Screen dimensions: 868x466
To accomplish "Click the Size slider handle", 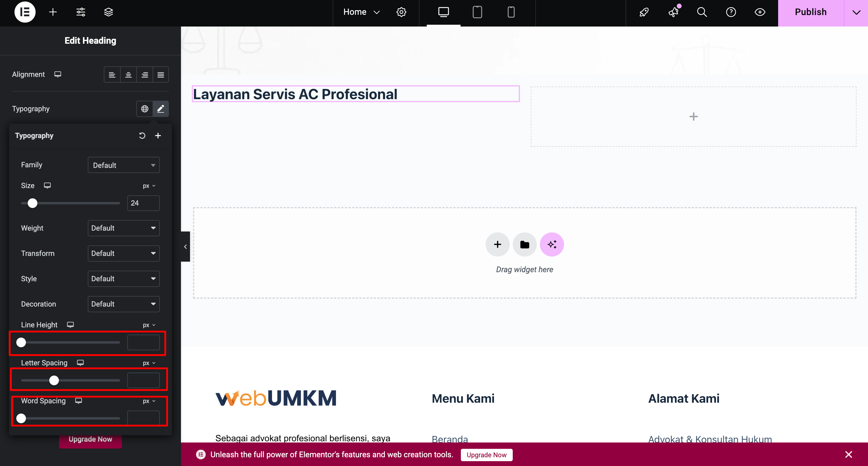I will pos(32,203).
